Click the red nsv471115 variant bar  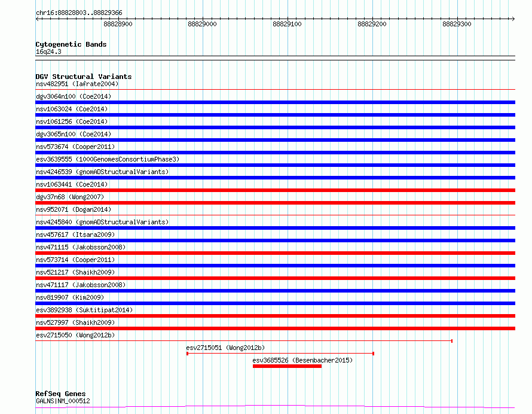point(275,253)
